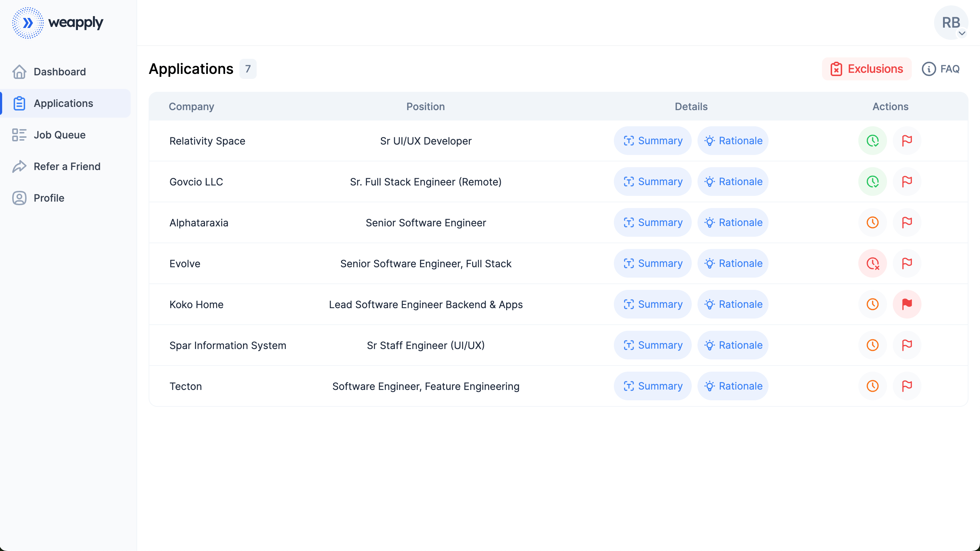980x551 pixels.
Task: Open the FAQ info icon
Action: (928, 69)
